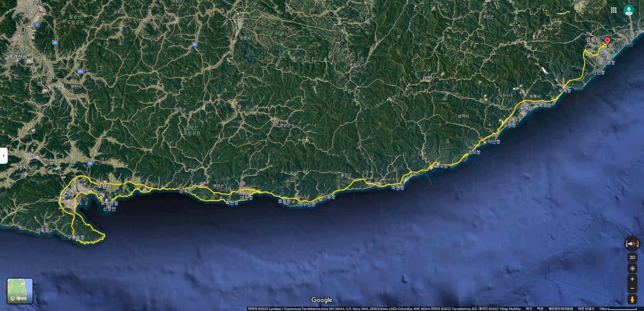Switch to 3D view
Image resolution: width=644 pixels, height=311 pixels.
pos(632,258)
